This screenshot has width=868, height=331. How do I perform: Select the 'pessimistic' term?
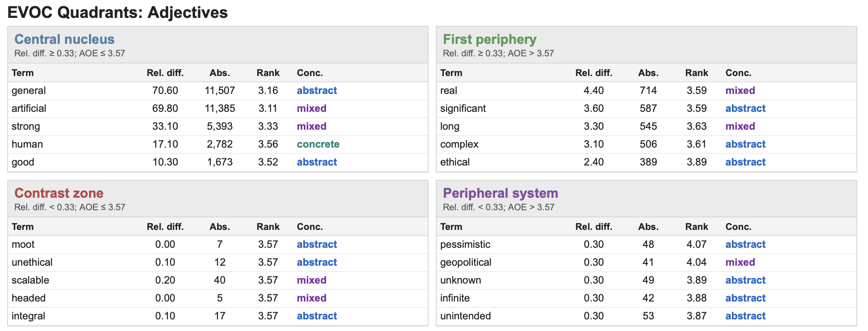465,244
